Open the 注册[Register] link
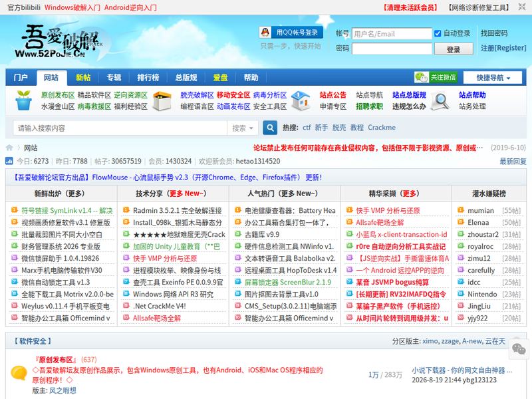This screenshot has height=399, width=532. [x=503, y=48]
